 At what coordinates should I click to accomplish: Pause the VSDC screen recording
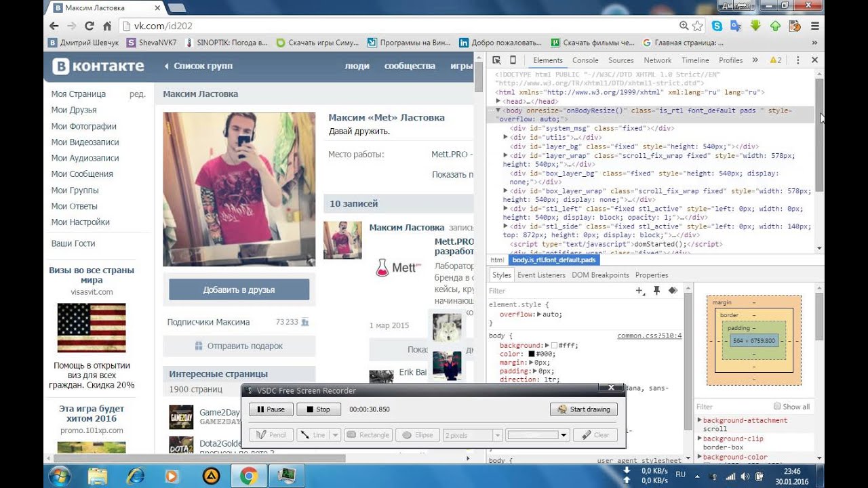[271, 409]
